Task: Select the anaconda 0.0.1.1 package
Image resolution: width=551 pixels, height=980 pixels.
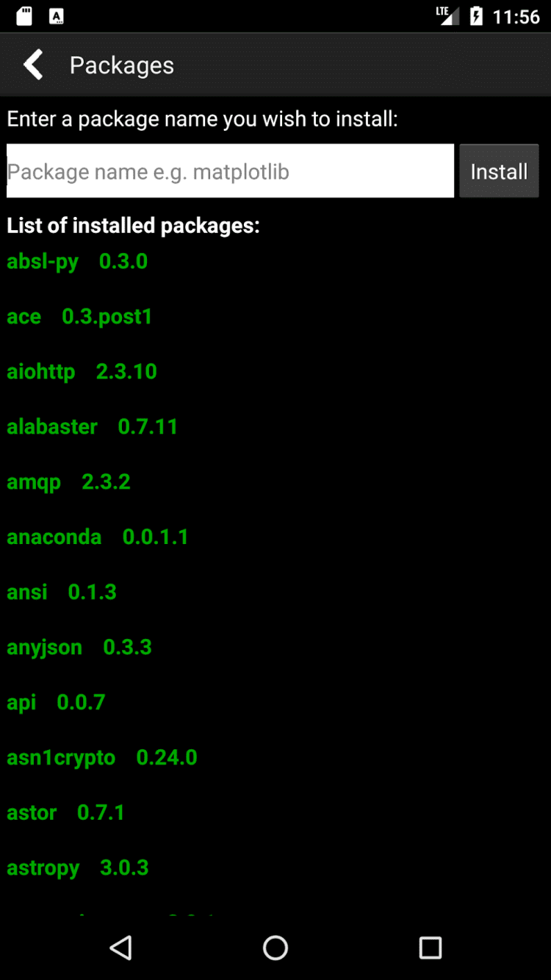Action: pyautogui.click(x=98, y=537)
